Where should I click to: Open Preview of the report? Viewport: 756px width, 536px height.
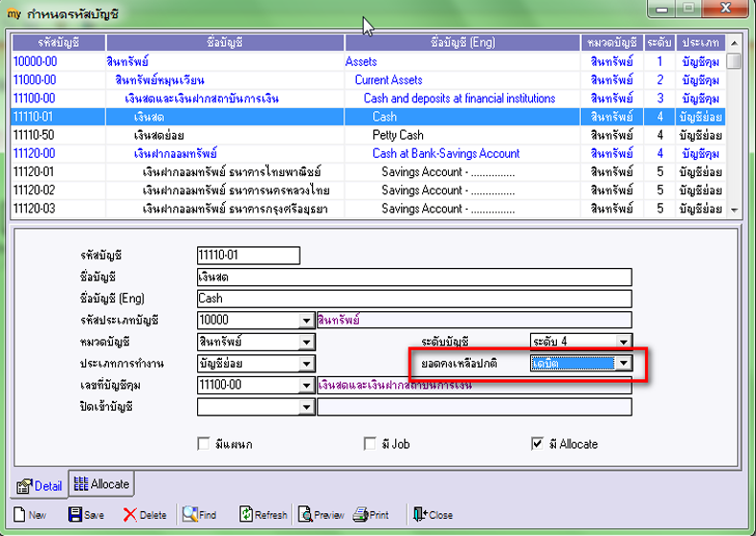(x=322, y=515)
